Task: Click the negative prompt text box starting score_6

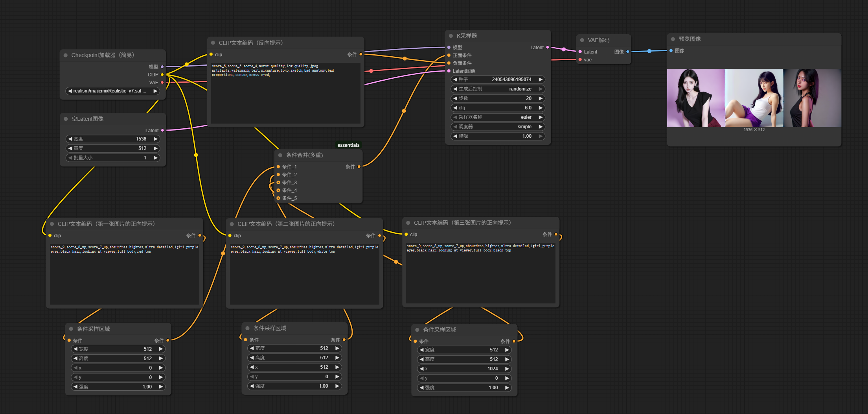Action: [x=286, y=93]
